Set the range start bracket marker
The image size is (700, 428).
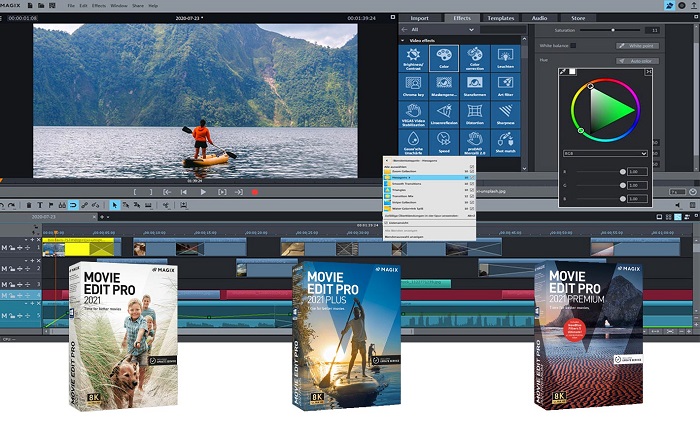134,192
